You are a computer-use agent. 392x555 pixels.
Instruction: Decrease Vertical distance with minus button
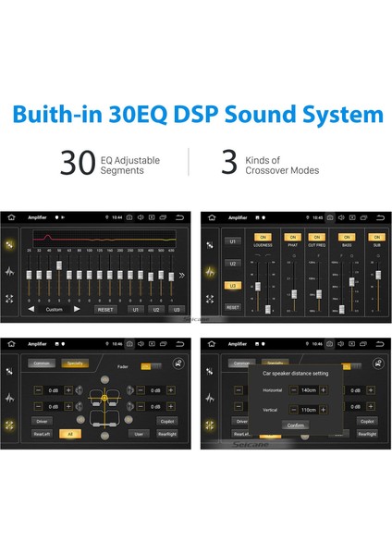(x=294, y=410)
